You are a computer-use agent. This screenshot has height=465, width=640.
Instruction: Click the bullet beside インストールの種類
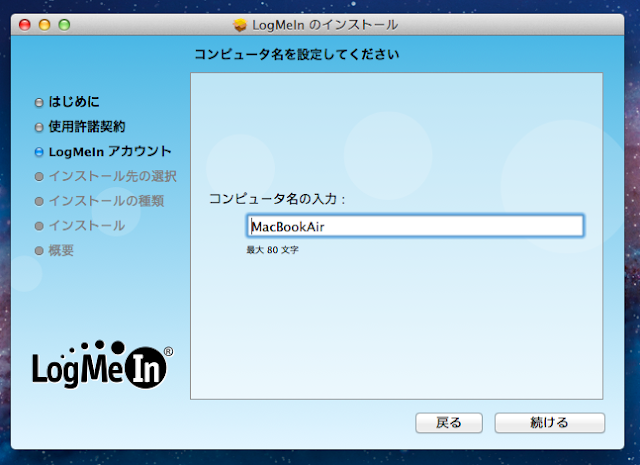(x=39, y=202)
